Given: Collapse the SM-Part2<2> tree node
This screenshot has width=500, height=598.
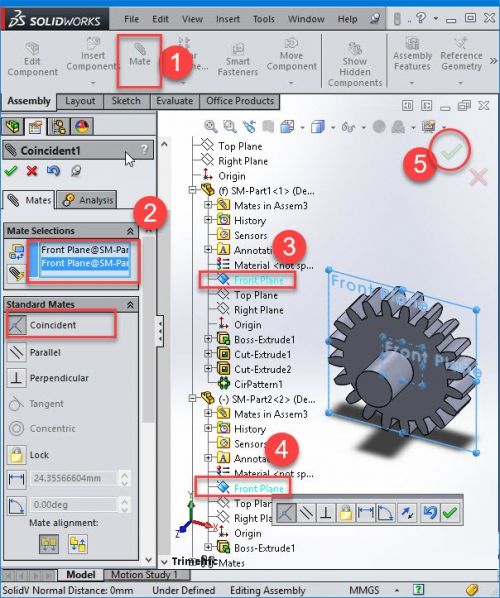Looking at the screenshot, I should [x=193, y=398].
